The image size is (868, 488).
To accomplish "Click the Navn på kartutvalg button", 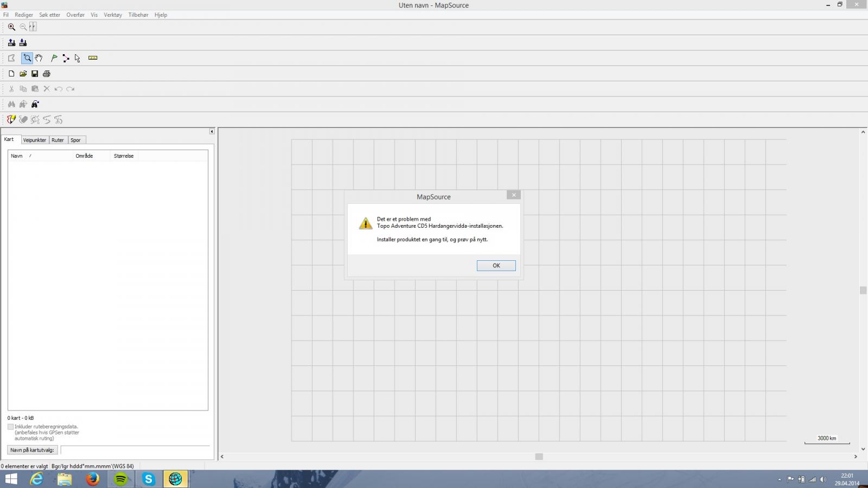I will pyautogui.click(x=33, y=450).
